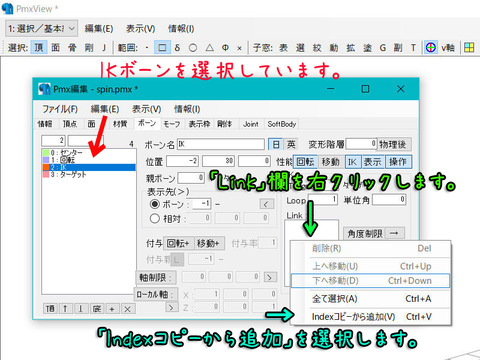Image resolution: width=480 pixels, height=360 pixels.
Task: Switch to the 材質 tab
Action: point(120,124)
